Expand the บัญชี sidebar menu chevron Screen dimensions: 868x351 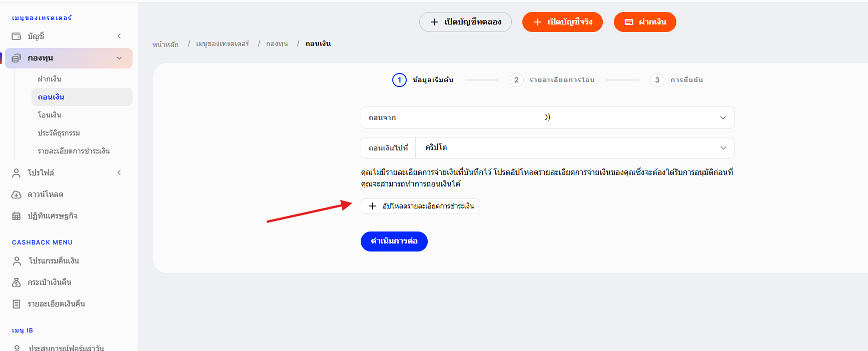(119, 36)
